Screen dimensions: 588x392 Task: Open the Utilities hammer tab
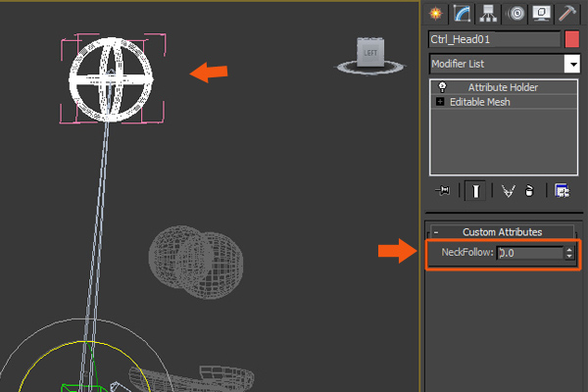pyautogui.click(x=567, y=14)
